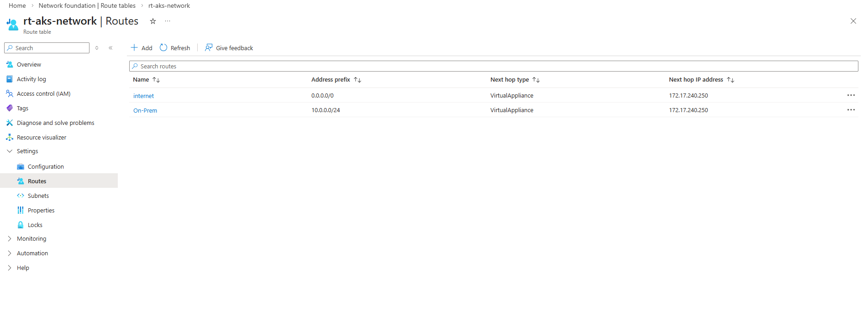Expand the Monitoring section
868x310 pixels.
tap(10, 238)
